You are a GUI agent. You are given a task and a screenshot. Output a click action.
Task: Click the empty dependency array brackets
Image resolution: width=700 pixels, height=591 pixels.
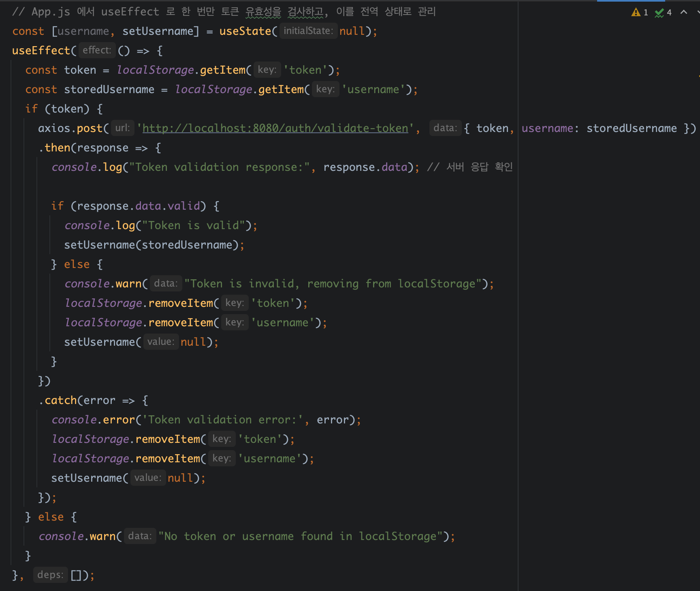pyautogui.click(x=76, y=575)
